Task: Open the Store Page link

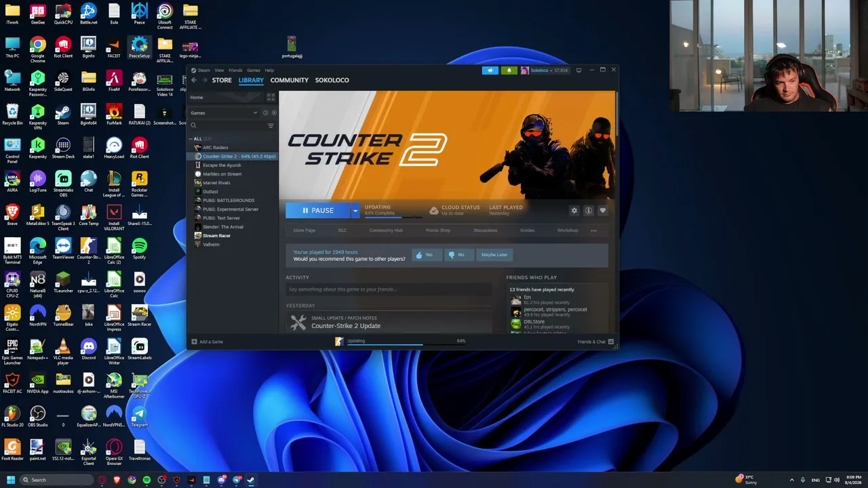Action: pos(304,230)
